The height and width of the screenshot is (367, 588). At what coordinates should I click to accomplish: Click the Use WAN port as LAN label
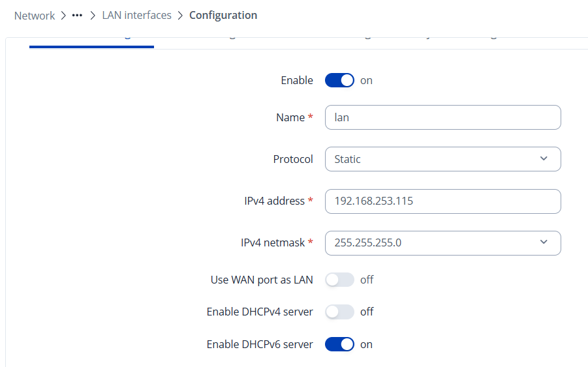coord(262,280)
